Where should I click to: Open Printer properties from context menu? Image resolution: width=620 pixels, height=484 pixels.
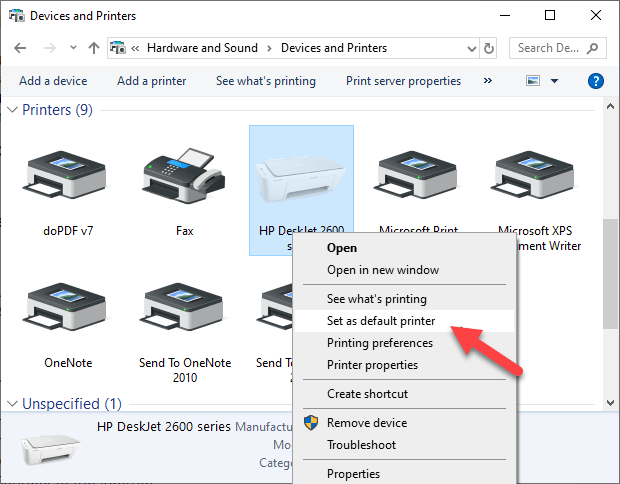tap(404, 365)
